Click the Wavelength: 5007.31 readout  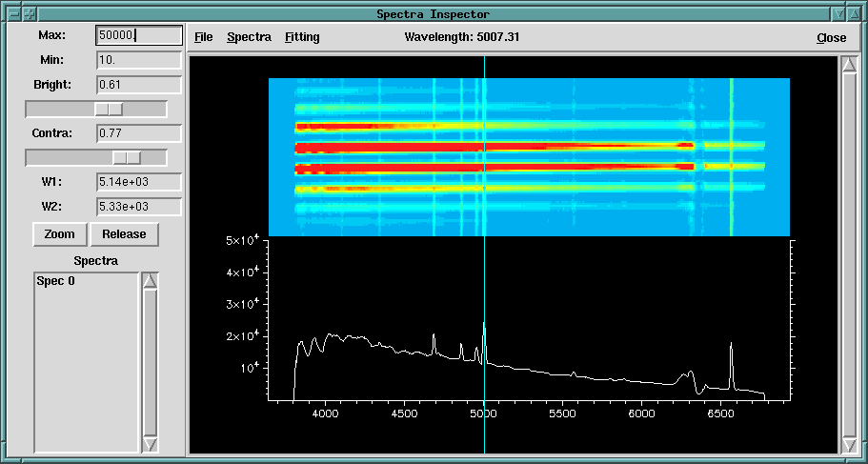click(x=462, y=38)
